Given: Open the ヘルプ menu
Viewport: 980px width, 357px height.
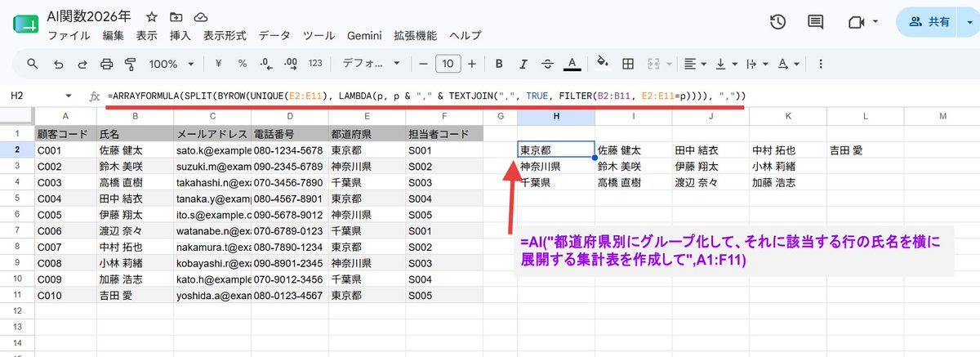Looking at the screenshot, I should pyautogui.click(x=465, y=36).
